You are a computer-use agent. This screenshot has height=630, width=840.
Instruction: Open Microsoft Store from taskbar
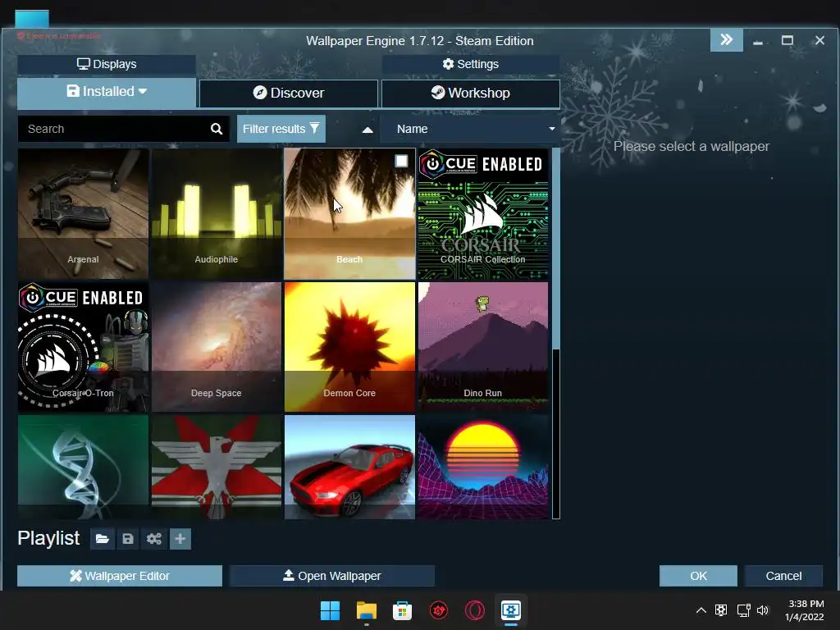(402, 610)
